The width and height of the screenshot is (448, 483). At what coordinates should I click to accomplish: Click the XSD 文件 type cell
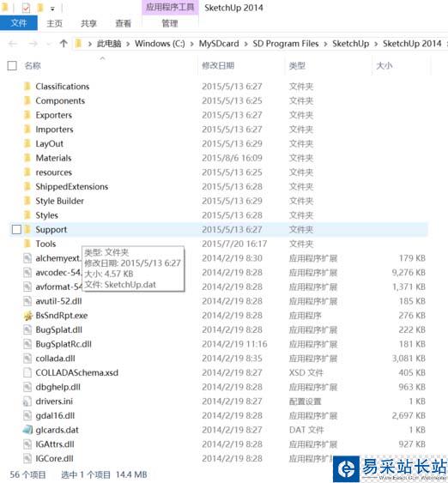pyautogui.click(x=306, y=372)
